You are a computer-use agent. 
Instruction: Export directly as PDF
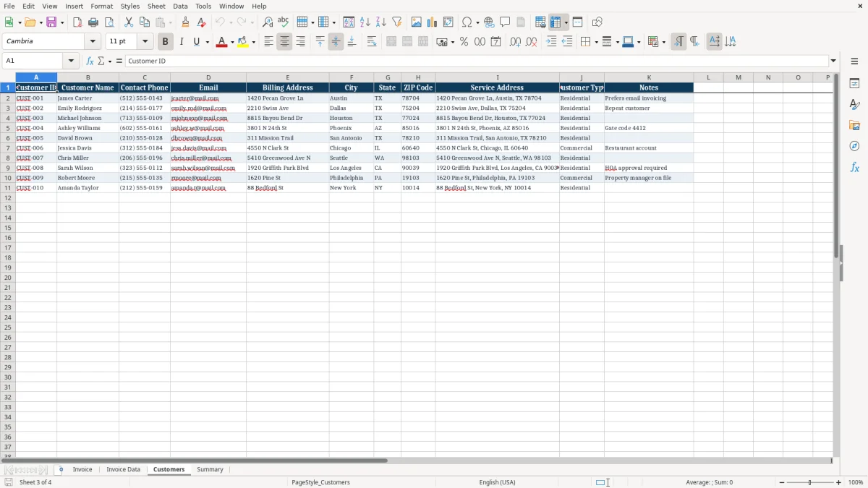click(x=77, y=22)
